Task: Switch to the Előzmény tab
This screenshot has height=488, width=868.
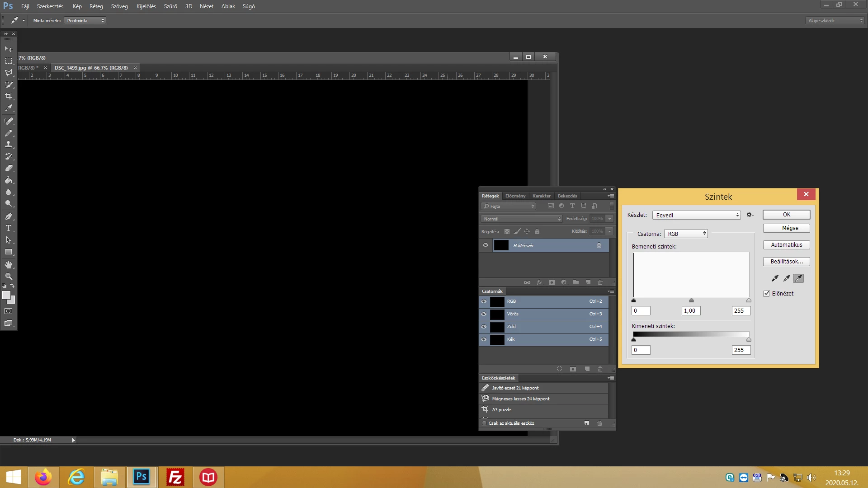Action: click(515, 196)
